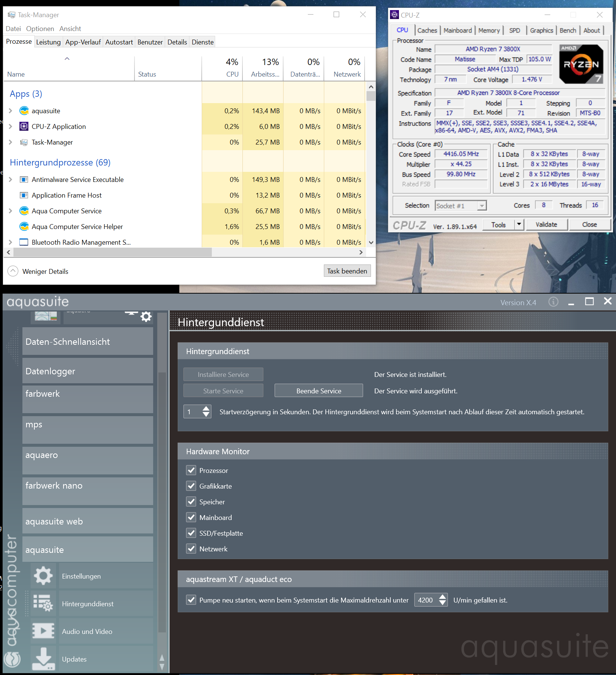Image resolution: width=616 pixels, height=675 pixels.
Task: Click the Bluetooth Radio Management icon
Action: point(24,242)
